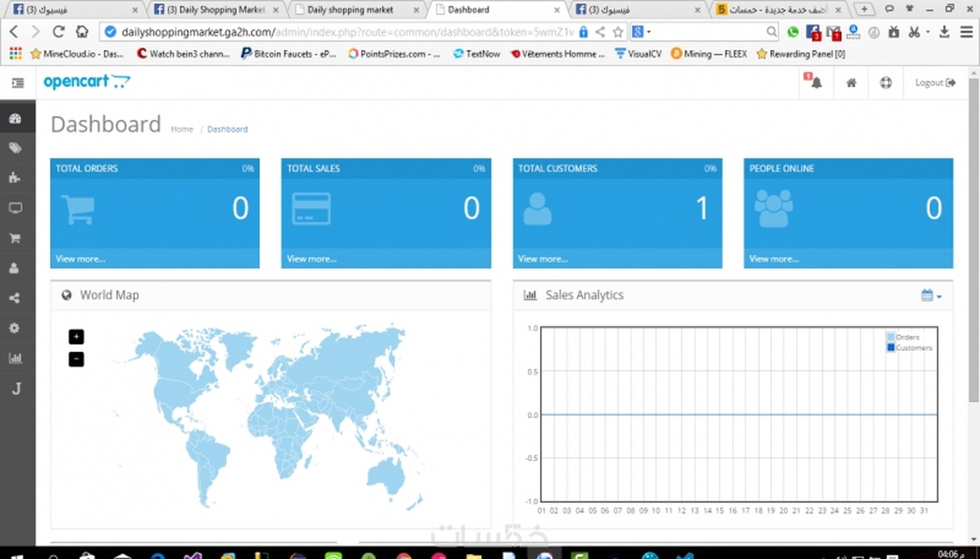
Task: Open the Vêtements Homme bookmark
Action: (x=557, y=54)
